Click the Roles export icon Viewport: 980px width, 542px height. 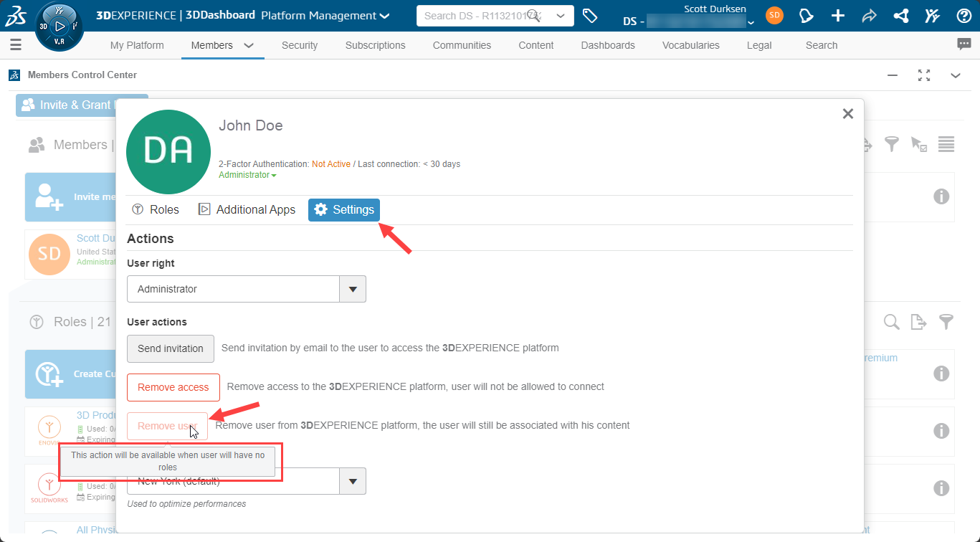(x=918, y=322)
